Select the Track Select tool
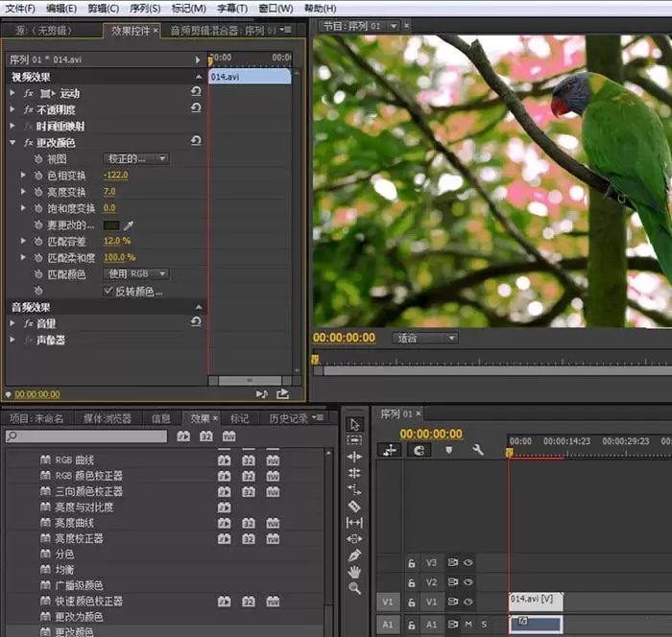 354,440
